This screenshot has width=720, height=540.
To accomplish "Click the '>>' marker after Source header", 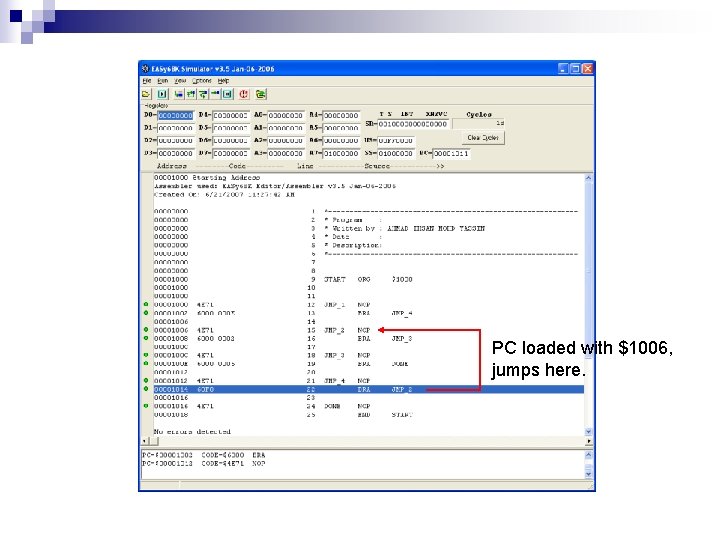I will tap(440, 166).
